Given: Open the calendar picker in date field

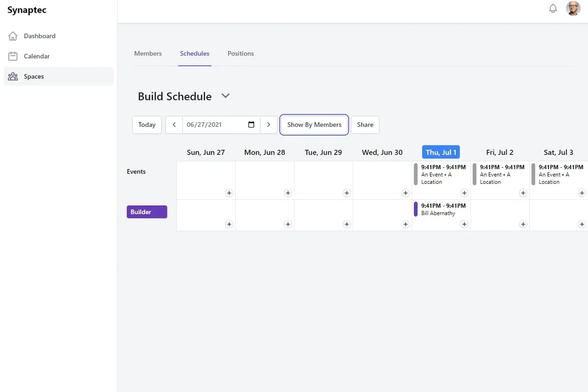Looking at the screenshot, I should [251, 124].
